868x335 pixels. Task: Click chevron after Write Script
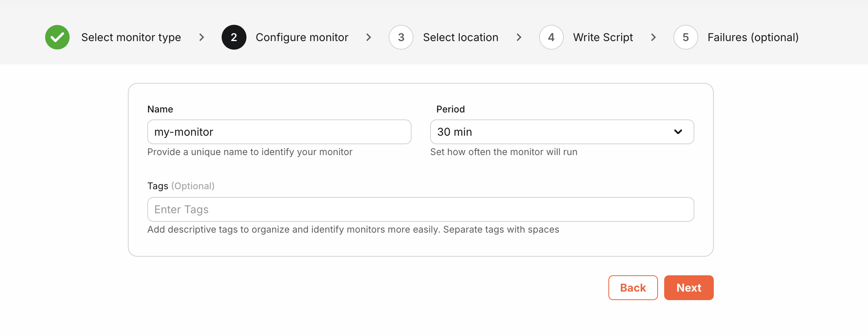click(653, 37)
